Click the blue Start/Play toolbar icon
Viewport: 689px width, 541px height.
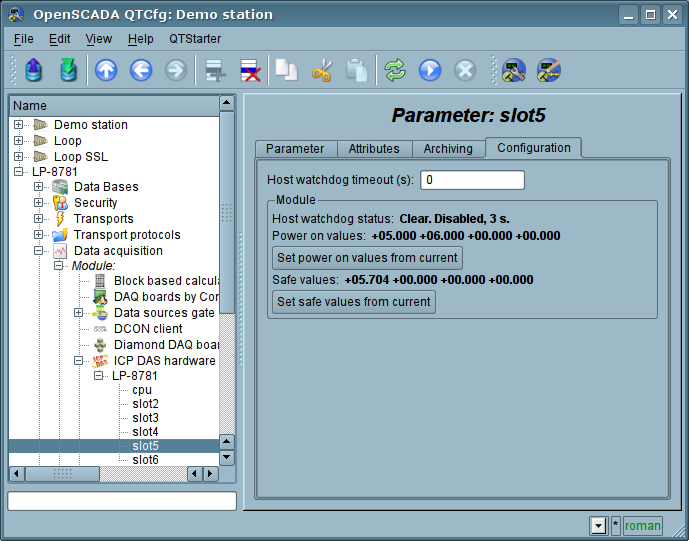click(x=430, y=70)
